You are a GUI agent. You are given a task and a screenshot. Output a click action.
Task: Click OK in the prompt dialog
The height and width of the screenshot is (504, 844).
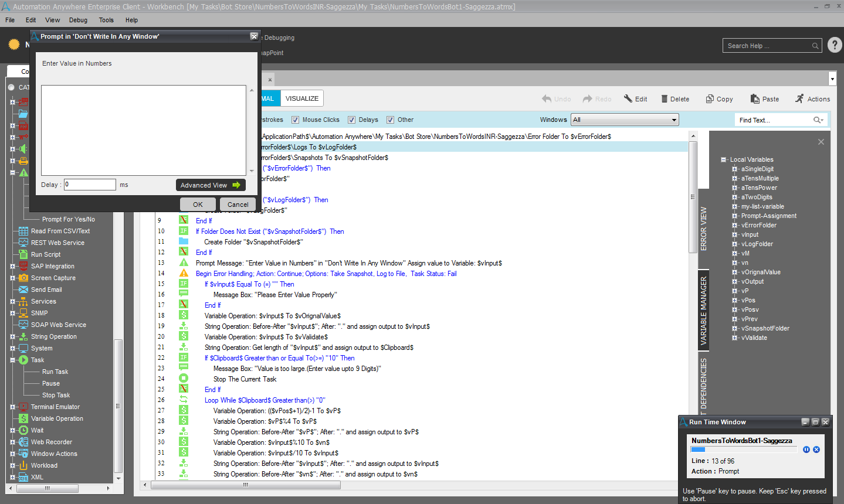click(198, 205)
